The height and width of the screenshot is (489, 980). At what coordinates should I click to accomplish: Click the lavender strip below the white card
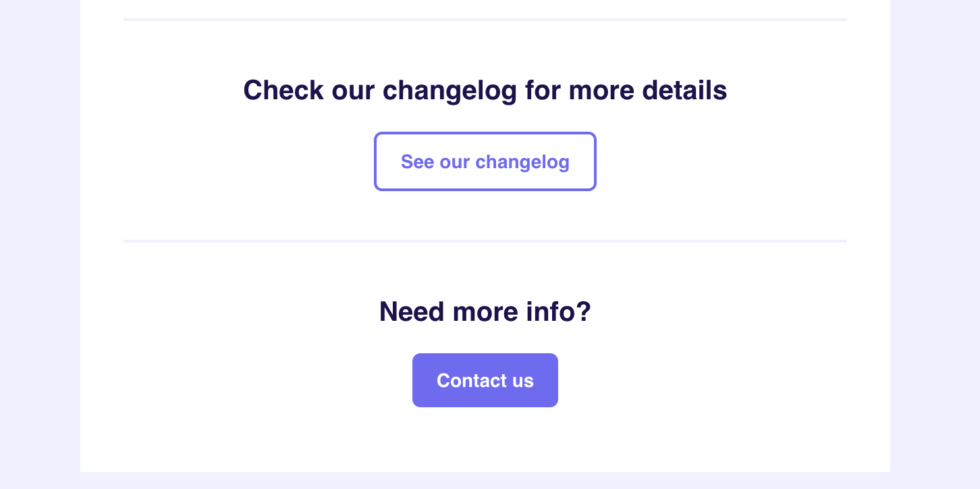(x=485, y=480)
